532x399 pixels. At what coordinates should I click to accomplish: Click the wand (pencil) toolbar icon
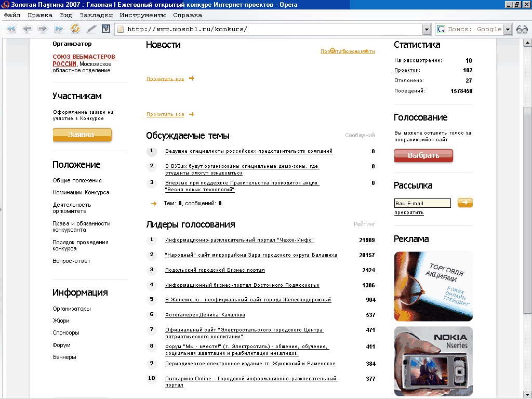pos(91,29)
